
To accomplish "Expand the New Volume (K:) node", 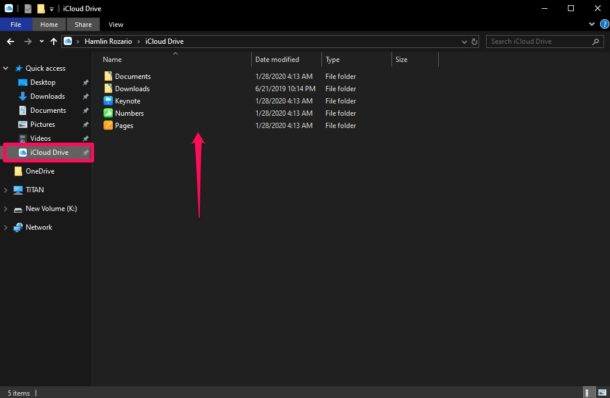I will 5,209.
